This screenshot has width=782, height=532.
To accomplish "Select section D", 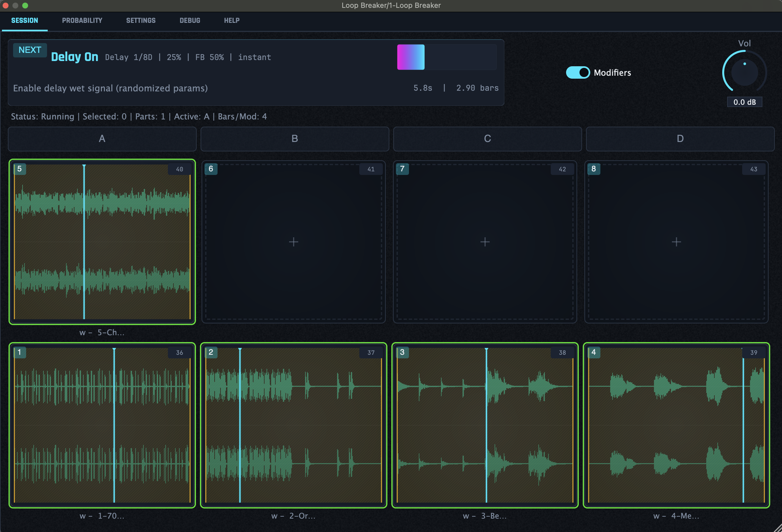I will pos(679,139).
